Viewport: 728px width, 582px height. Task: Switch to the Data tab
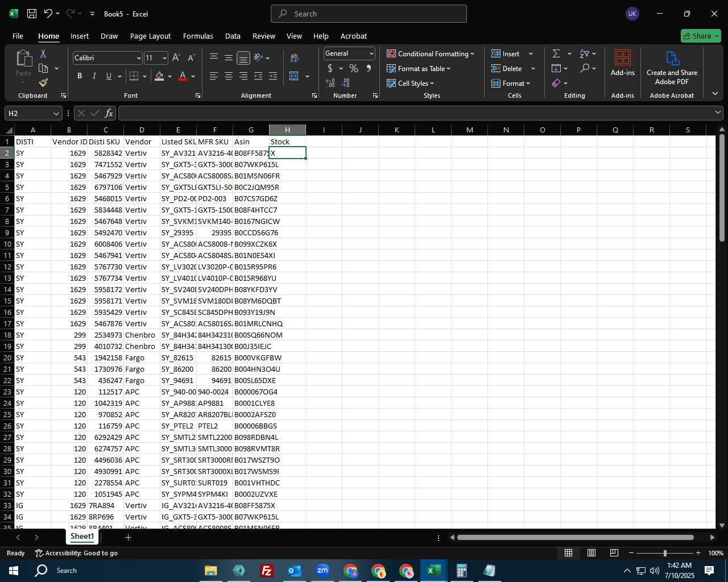(233, 36)
